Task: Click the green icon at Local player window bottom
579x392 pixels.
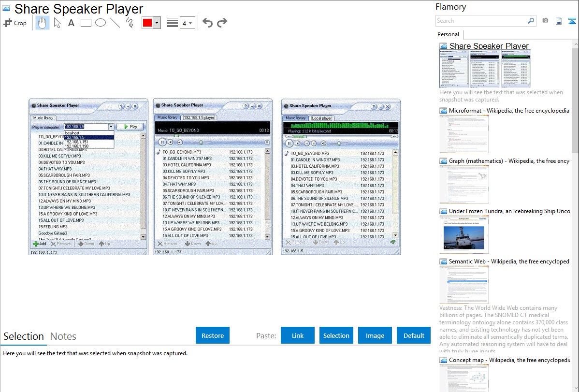Action: (393, 242)
